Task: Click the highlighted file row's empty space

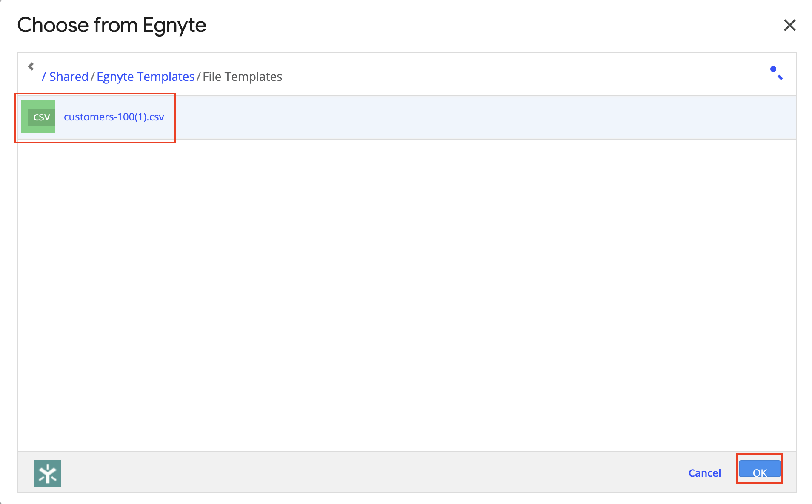Action: (x=468, y=117)
